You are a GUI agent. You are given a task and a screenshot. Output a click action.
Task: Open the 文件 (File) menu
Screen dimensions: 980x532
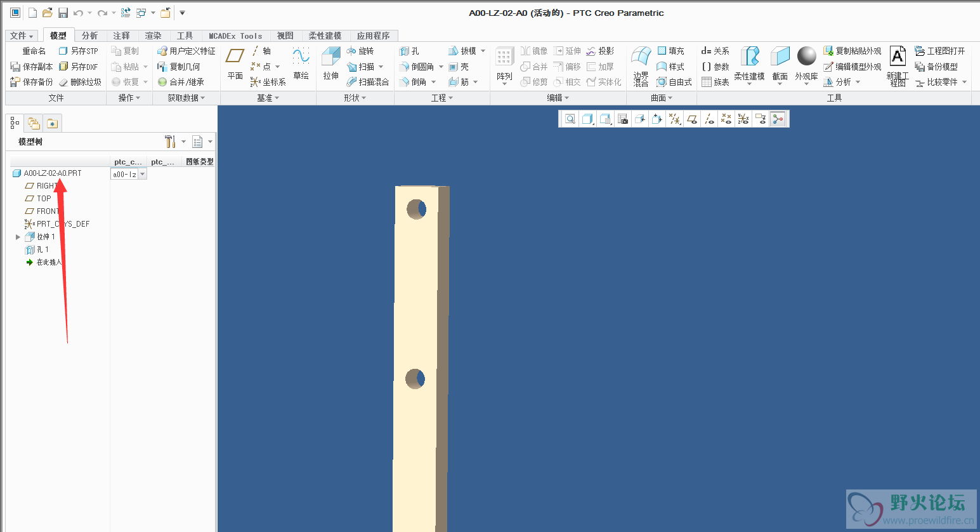[x=21, y=36]
